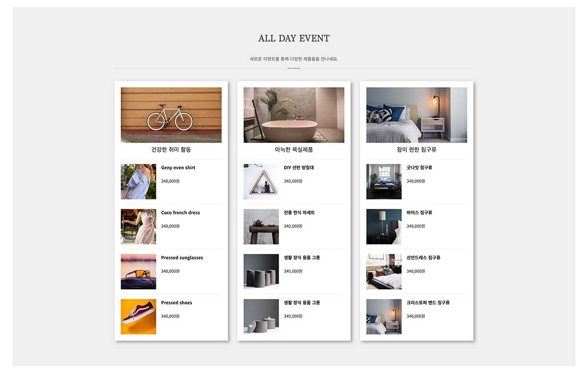Screen dimensions: 588x373
Task: Click the teapot on stool photo
Action: click(x=261, y=227)
